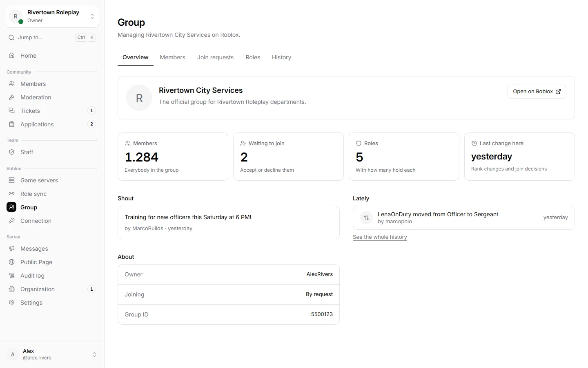Open the Members count stat card
This screenshot has height=368, width=588.
(173, 157)
